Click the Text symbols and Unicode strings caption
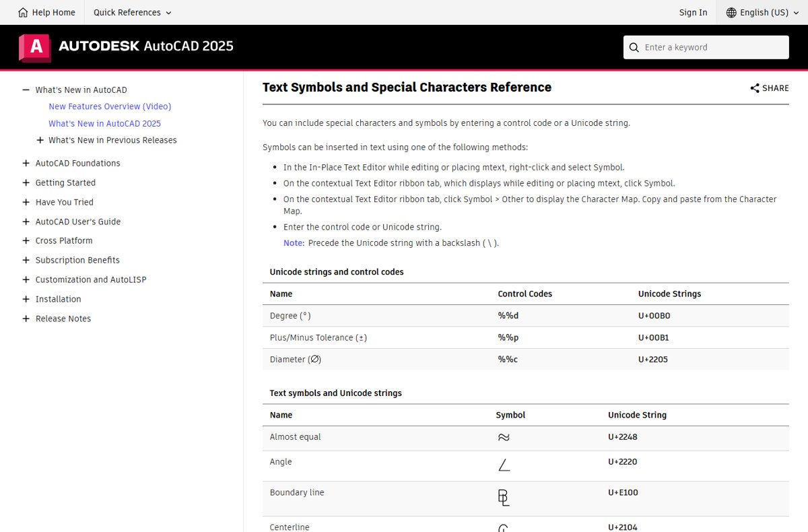The width and height of the screenshot is (808, 532). (336, 393)
